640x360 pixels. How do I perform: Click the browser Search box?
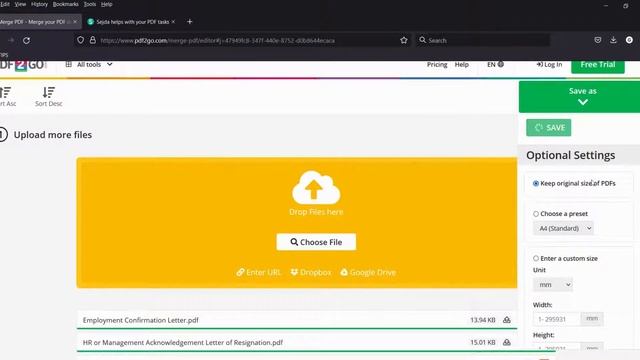(482, 40)
